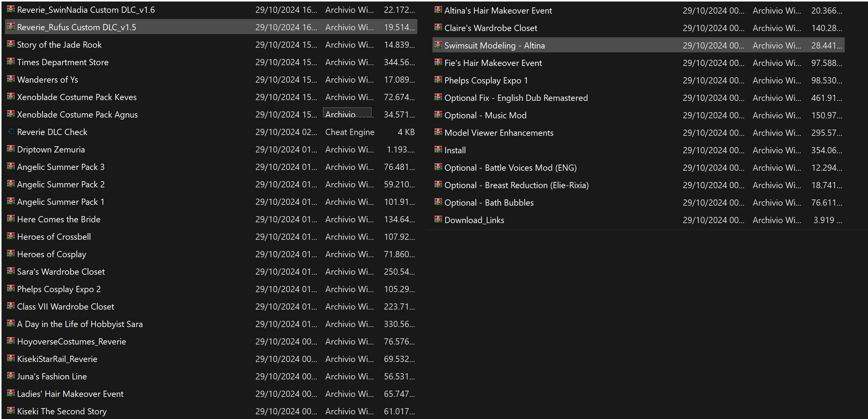Screen dimensions: 868x419
Task: Select the file named Angelic Summer Pack 1
Action: [x=61, y=202]
